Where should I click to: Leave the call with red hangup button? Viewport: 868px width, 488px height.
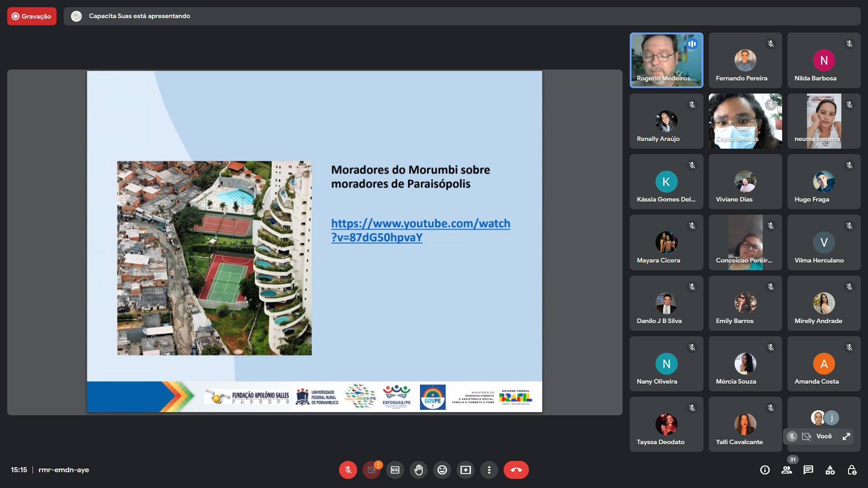(x=516, y=470)
